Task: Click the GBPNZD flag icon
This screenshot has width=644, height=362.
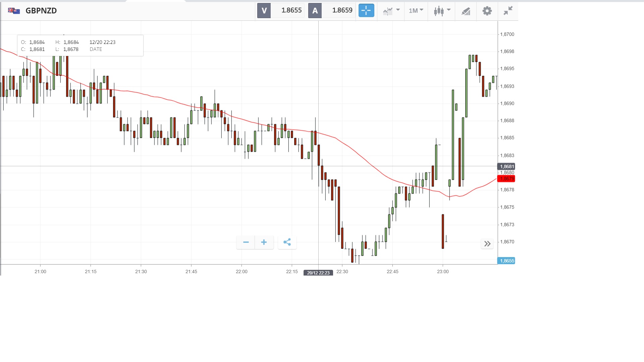Action: coord(14,11)
